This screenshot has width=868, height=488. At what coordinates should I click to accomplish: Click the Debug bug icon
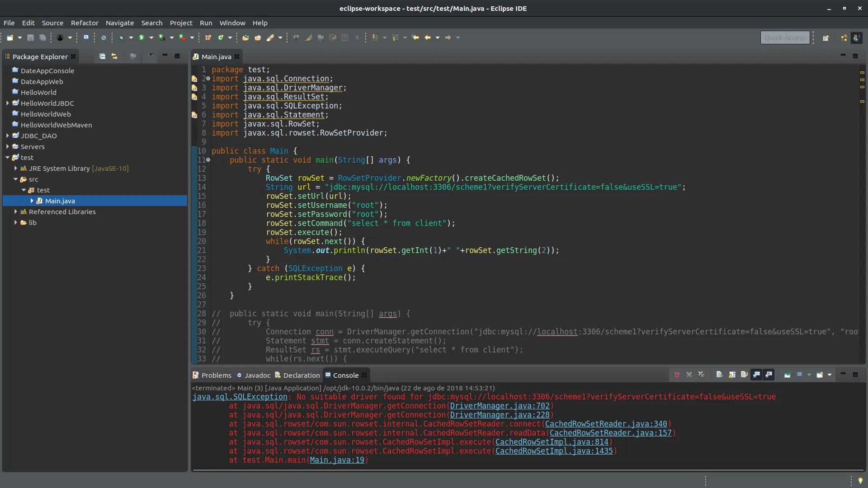pos(121,38)
